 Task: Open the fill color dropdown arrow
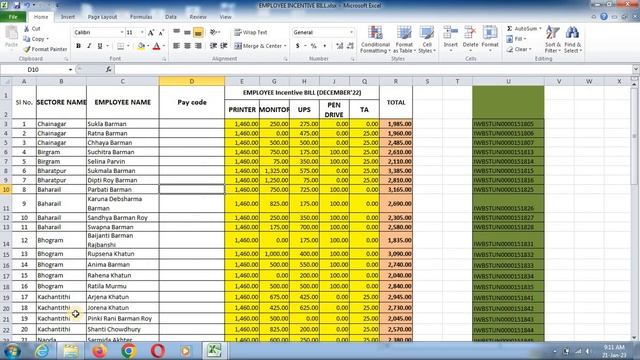(148, 46)
